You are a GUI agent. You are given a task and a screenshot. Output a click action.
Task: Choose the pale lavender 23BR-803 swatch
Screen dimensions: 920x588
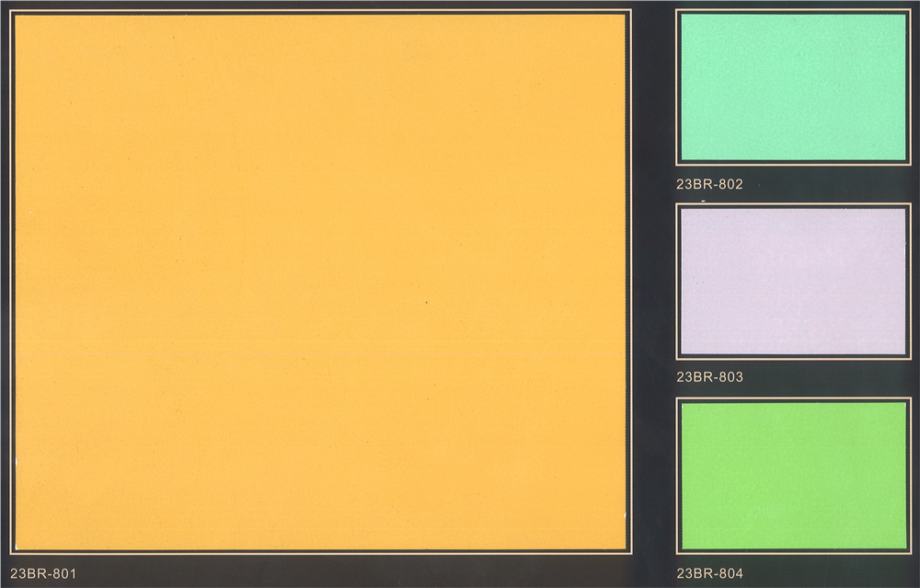[793, 282]
